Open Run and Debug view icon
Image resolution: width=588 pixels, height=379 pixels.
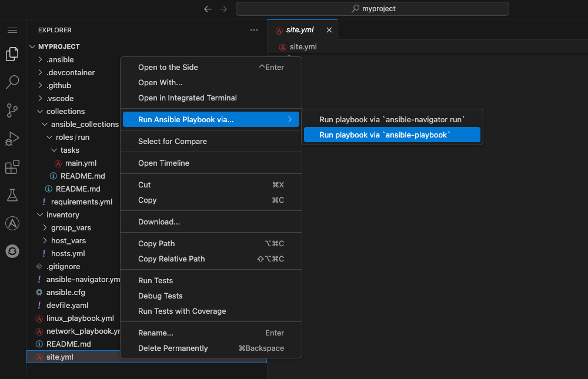(x=12, y=139)
